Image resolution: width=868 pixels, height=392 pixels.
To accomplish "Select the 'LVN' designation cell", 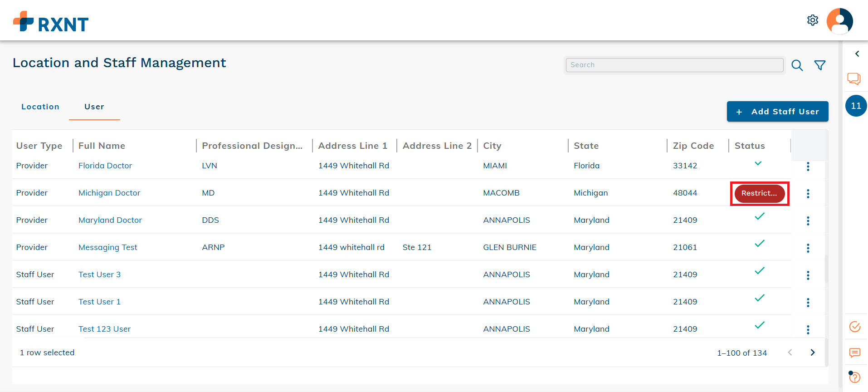I will click(210, 166).
